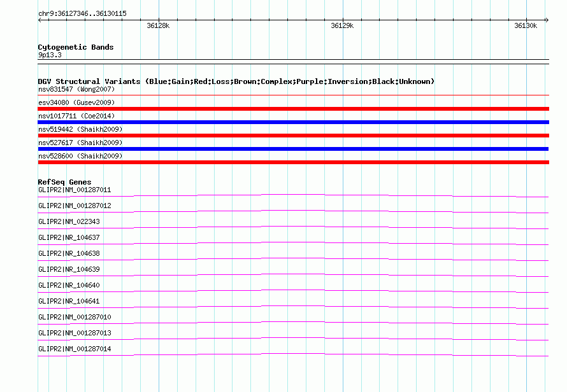Open transcript GLIPR2|NR_104637
This screenshot has height=392, width=567.
coord(69,238)
